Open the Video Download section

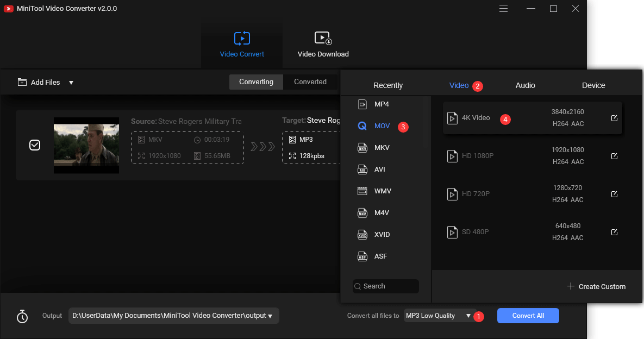tap(323, 45)
